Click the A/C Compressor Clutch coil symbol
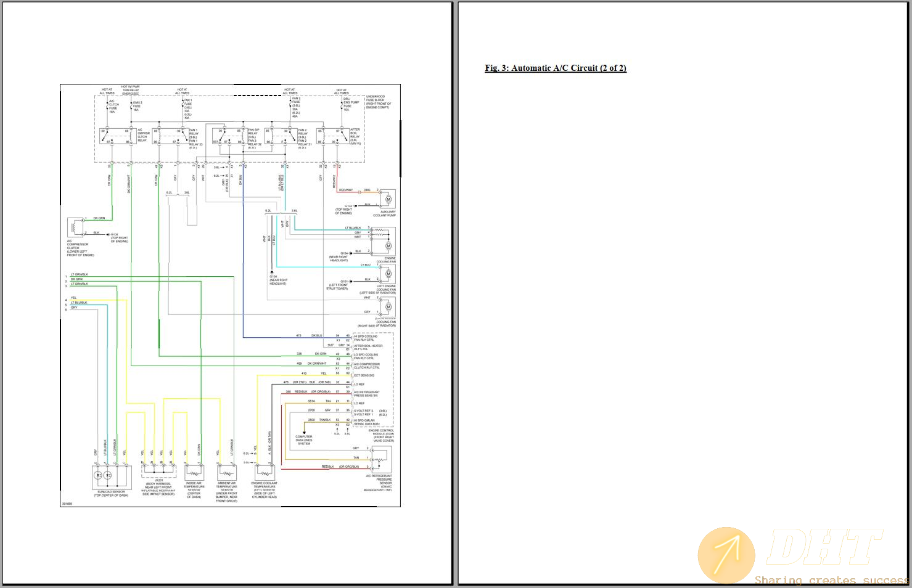Image resolution: width=912 pixels, height=588 pixels. 75,227
